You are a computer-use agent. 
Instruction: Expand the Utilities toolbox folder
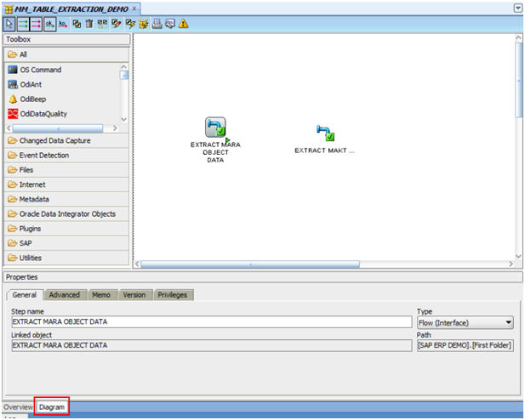click(x=66, y=258)
